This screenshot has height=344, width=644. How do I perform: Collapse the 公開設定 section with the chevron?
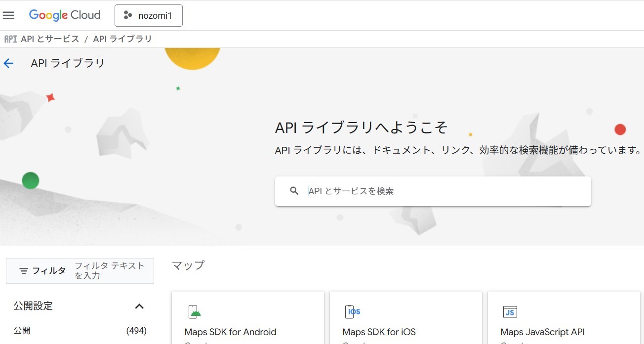pos(139,306)
